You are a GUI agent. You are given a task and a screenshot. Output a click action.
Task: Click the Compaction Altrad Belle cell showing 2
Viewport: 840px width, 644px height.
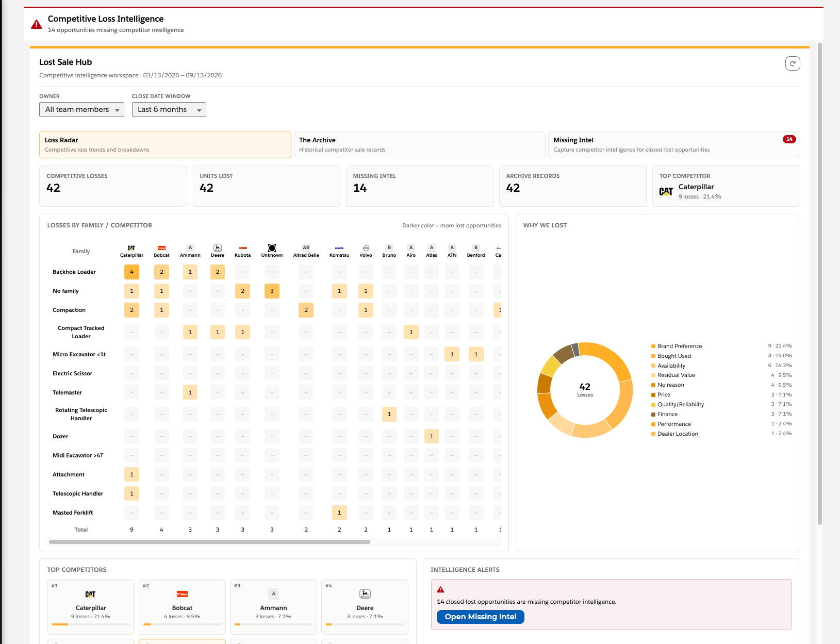306,310
